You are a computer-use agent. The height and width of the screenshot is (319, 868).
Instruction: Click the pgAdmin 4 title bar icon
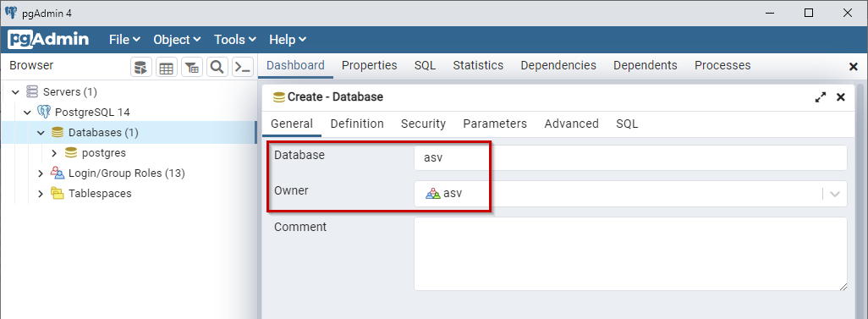click(10, 12)
